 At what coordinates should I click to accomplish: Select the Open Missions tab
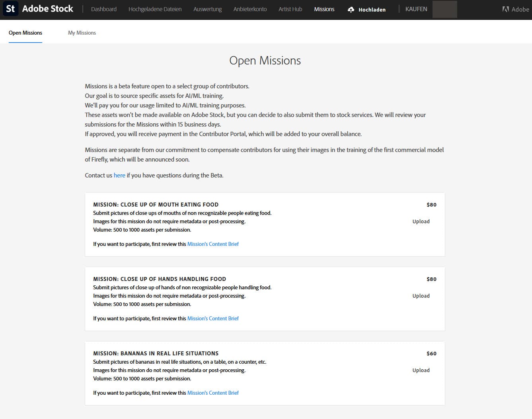25,33
